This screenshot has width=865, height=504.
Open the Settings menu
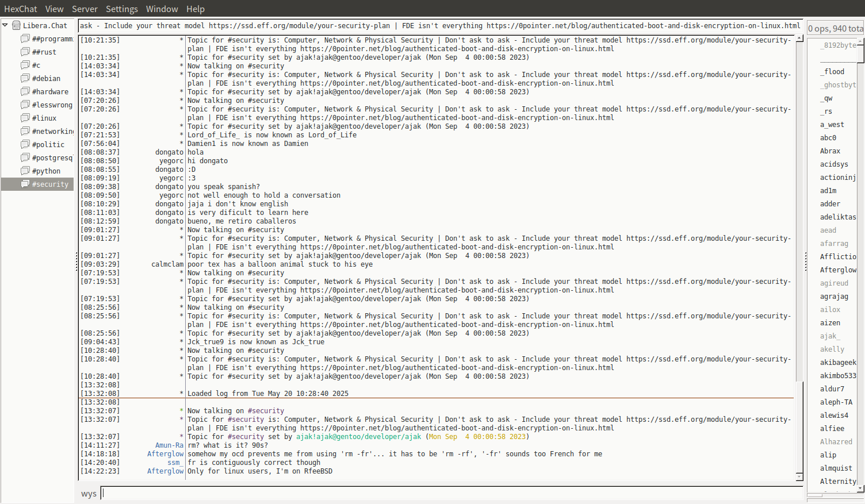point(121,9)
